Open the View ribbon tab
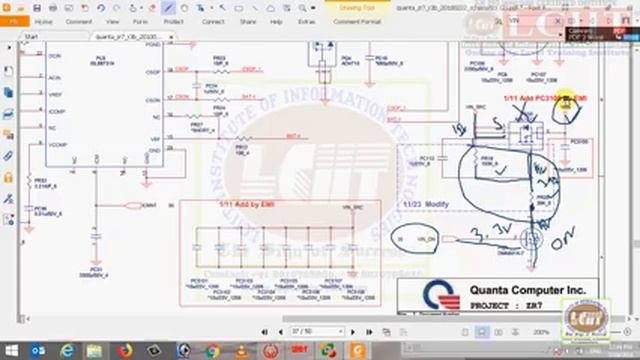640x360 pixels. [x=112, y=22]
